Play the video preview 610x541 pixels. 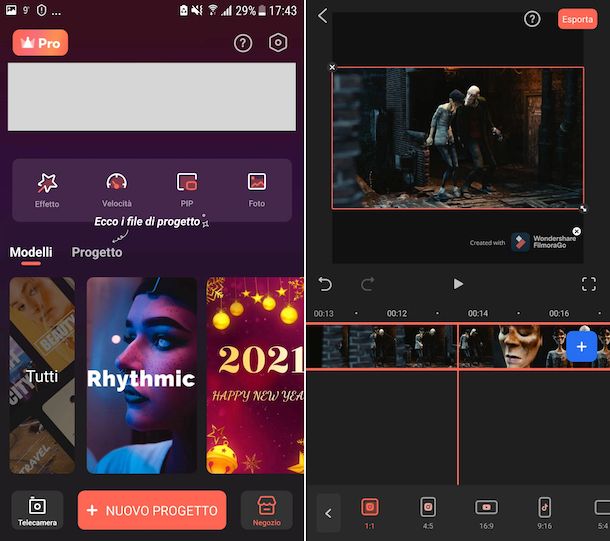pos(458,284)
